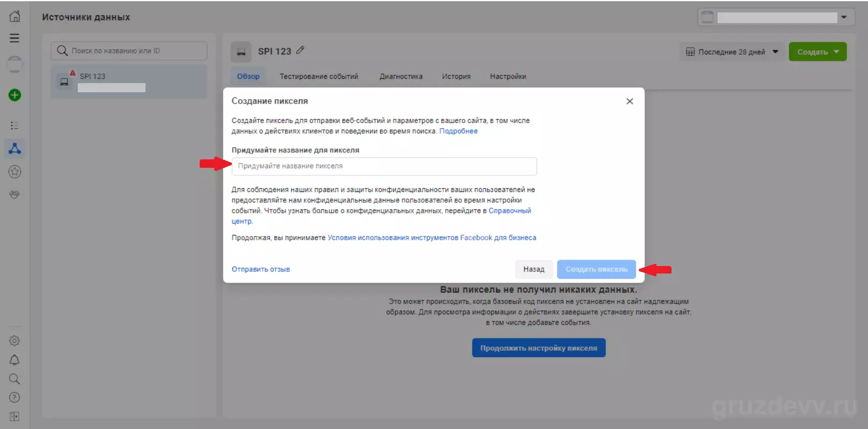Screen dimensions: 868x429
Task: Open the settings gear in the sidebar
Action: [14, 341]
